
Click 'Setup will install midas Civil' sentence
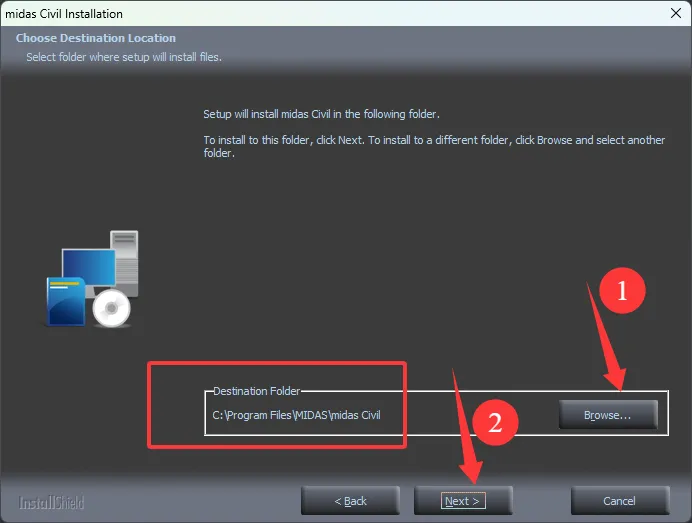click(x=321, y=114)
